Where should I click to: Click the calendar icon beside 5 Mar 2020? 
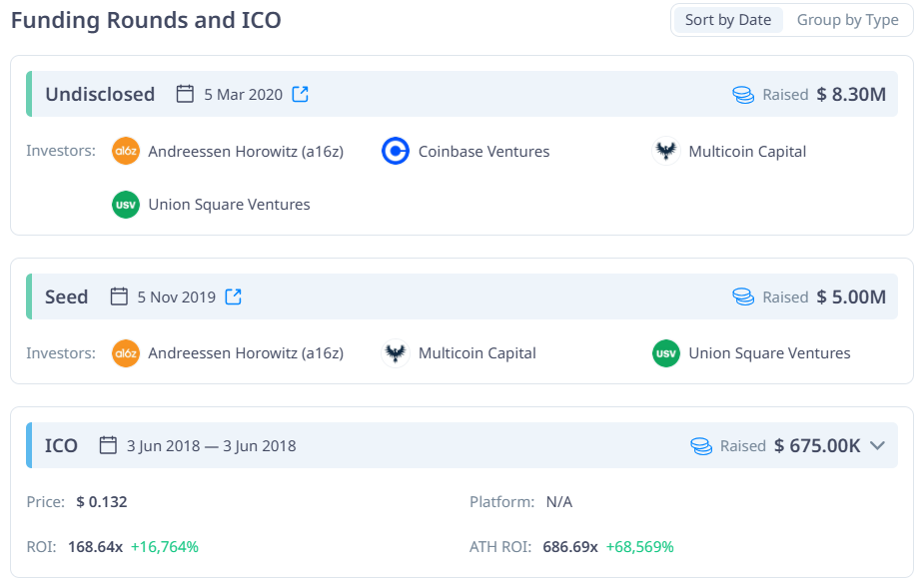tap(185, 94)
